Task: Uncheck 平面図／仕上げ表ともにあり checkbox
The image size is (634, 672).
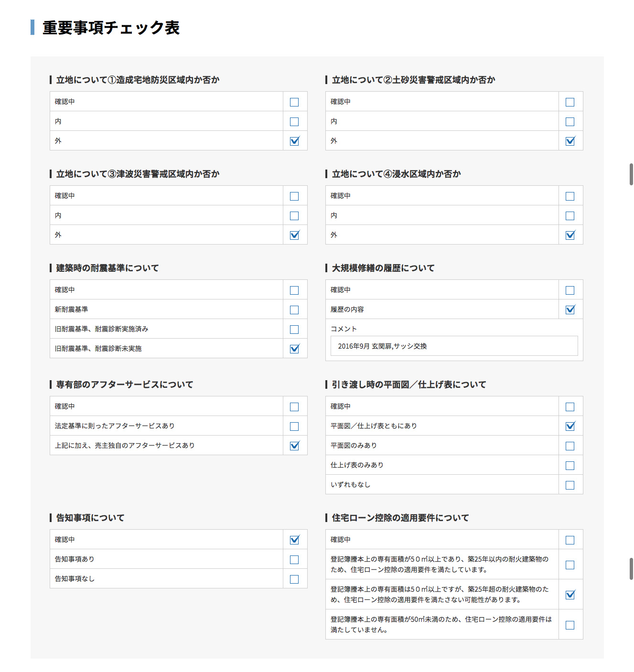Action: (570, 427)
